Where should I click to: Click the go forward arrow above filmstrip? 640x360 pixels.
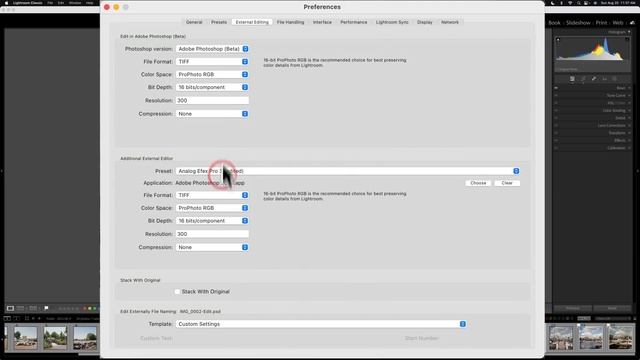[x=39, y=318]
